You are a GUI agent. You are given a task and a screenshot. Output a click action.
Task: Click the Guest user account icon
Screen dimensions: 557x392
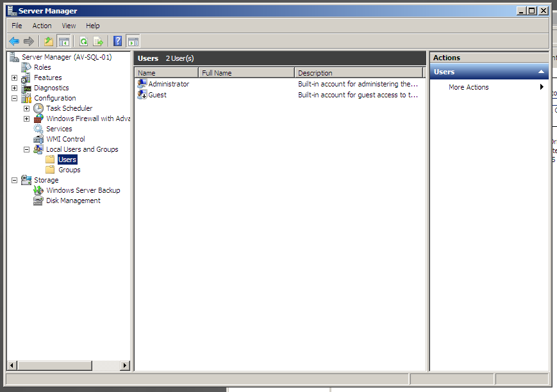[x=142, y=95]
